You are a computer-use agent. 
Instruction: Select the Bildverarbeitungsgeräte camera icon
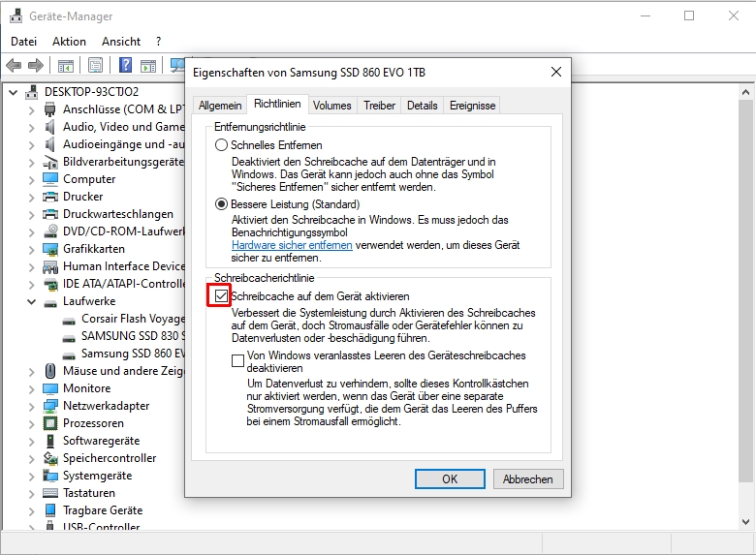point(50,162)
